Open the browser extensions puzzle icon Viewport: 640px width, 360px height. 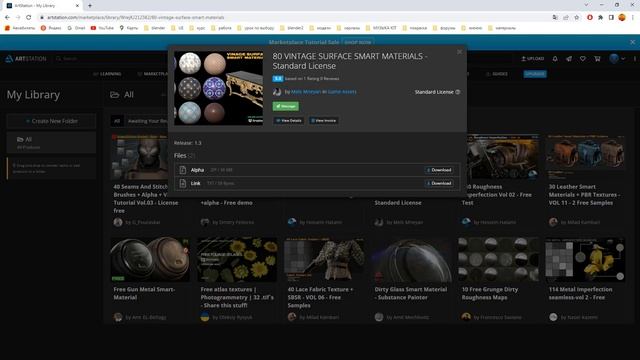[600, 17]
